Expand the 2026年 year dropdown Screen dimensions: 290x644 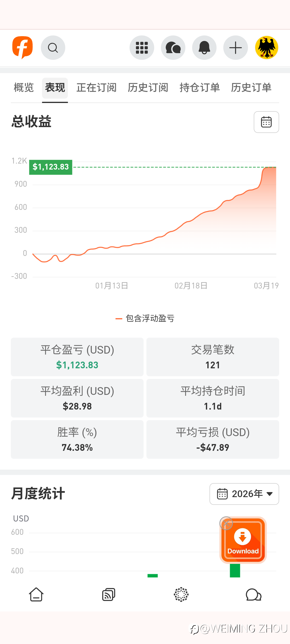[244, 494]
